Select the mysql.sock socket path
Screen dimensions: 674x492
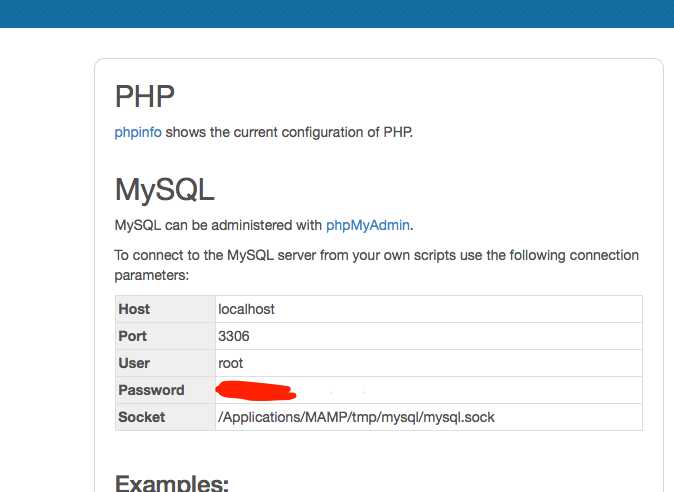coord(356,417)
